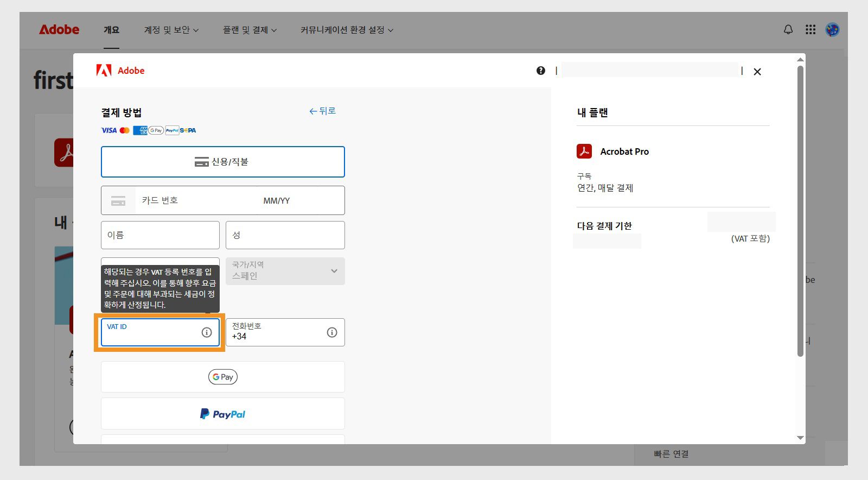868x480 pixels.
Task: Open the user profile avatar
Action: click(832, 30)
